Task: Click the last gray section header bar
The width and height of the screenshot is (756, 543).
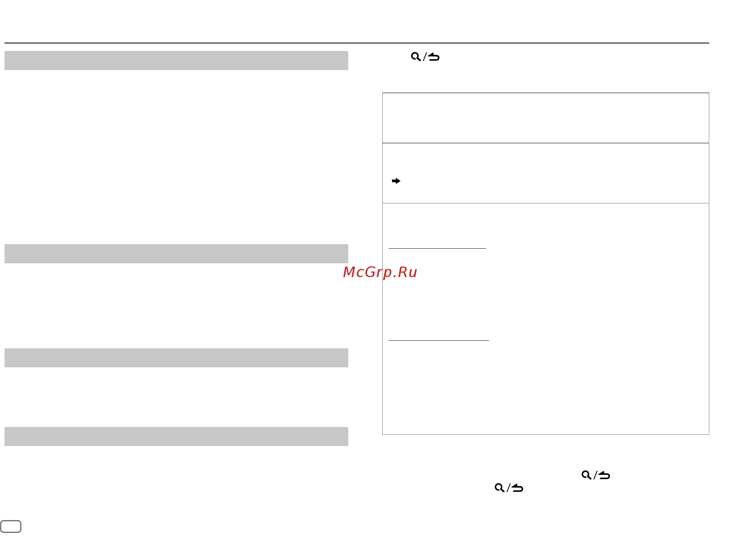Action: click(x=176, y=436)
